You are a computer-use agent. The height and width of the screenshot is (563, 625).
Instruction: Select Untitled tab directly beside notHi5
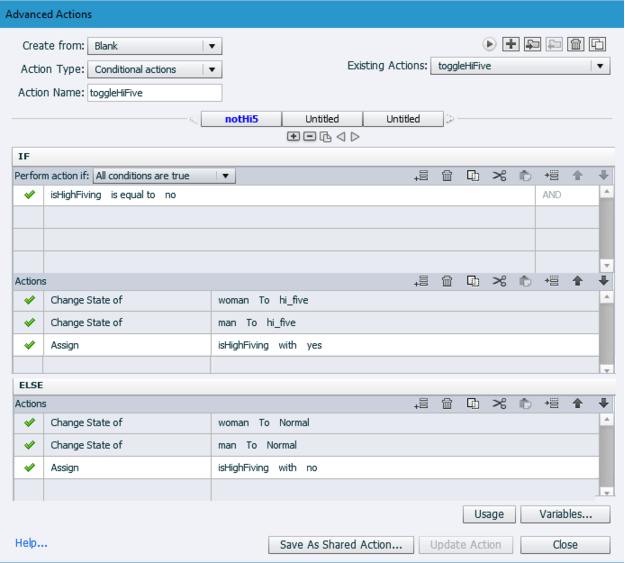click(322, 119)
